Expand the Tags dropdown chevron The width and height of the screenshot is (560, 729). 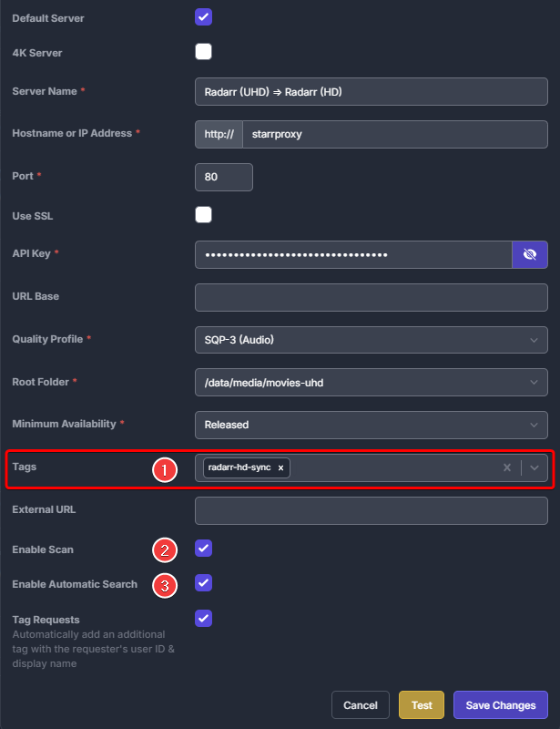(535, 467)
